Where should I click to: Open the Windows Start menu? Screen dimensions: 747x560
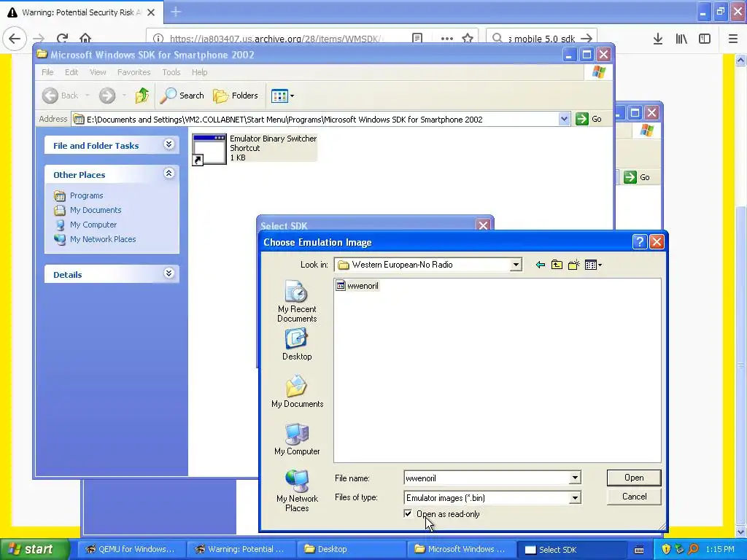tap(35, 550)
